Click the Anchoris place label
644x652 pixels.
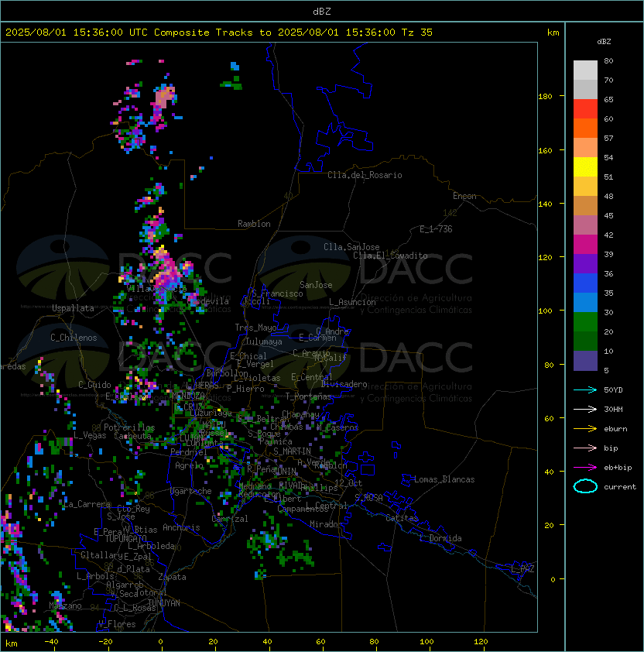click(181, 527)
